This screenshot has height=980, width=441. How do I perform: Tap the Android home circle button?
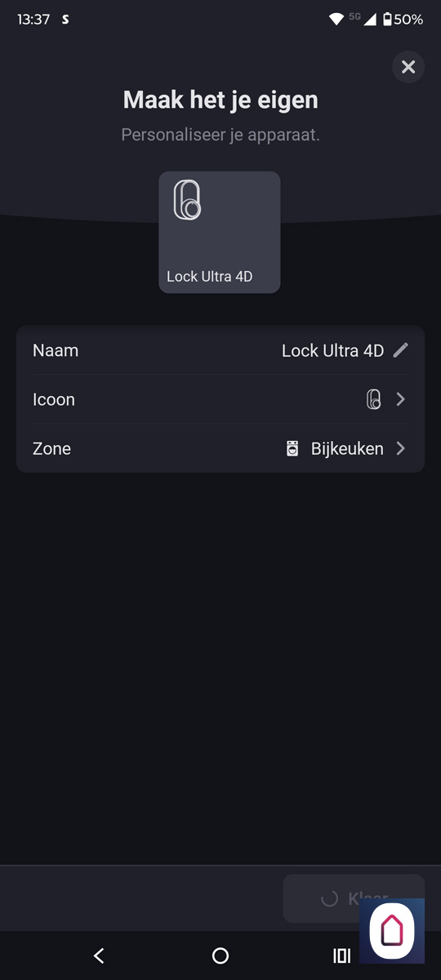click(x=220, y=955)
